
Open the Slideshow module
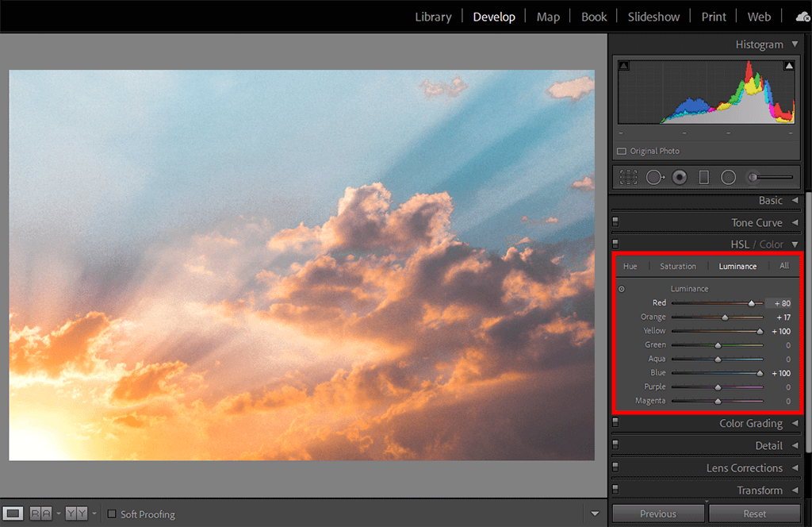pyautogui.click(x=653, y=17)
